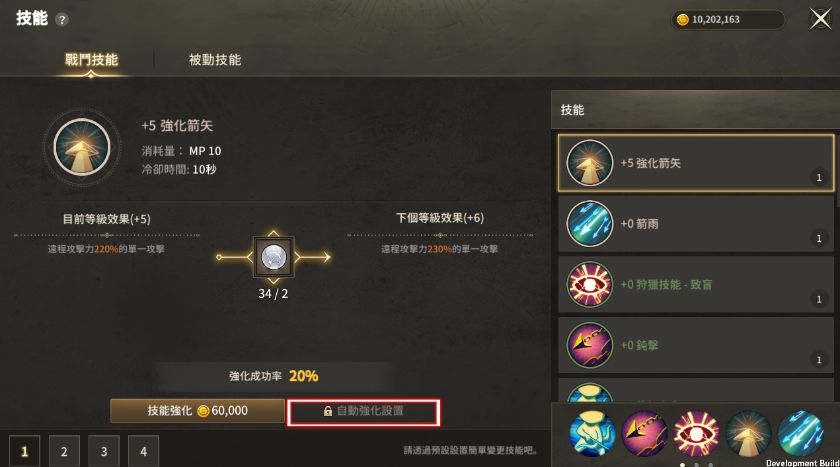The image size is (840, 467).
Task: Click the gold coin currency icon
Action: [682, 20]
